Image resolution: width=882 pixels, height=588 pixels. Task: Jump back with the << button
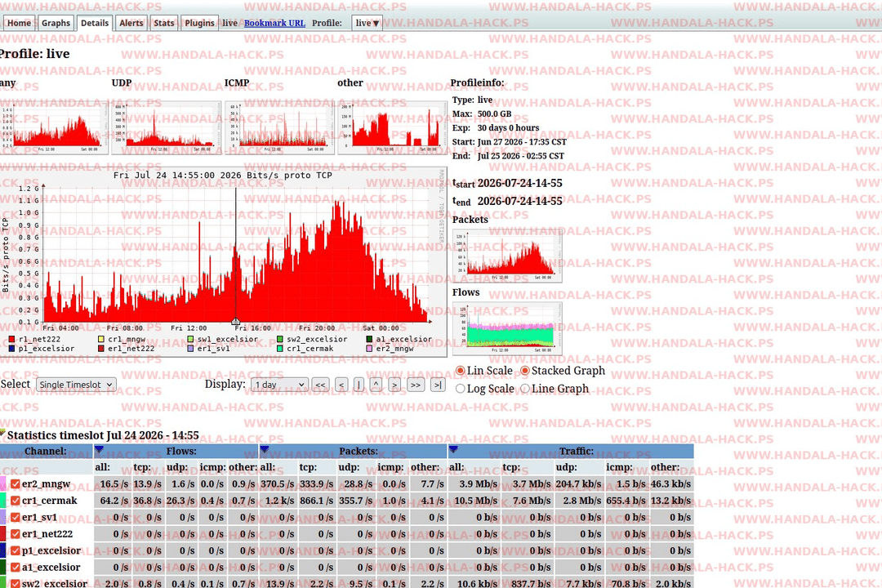[320, 385]
